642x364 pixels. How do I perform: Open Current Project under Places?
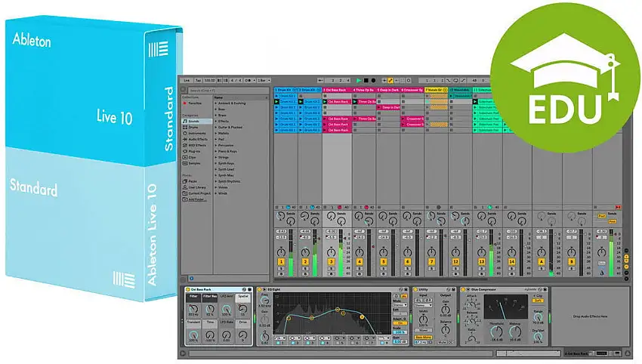click(x=197, y=193)
